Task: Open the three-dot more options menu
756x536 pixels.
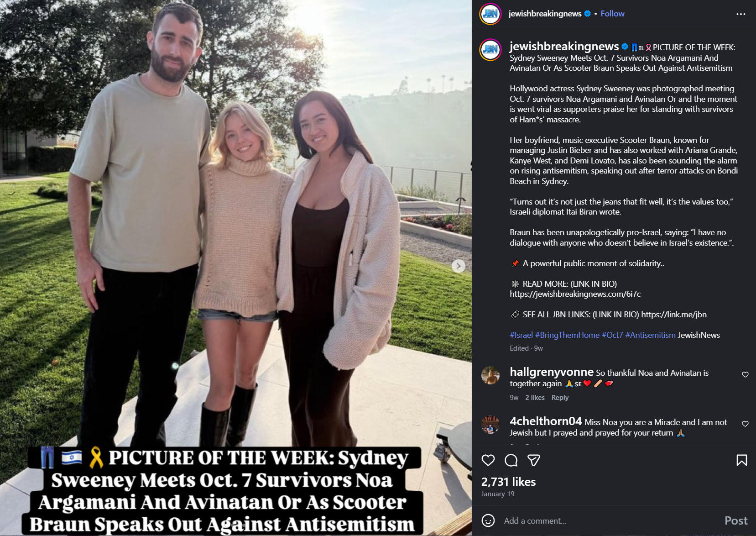Action: [741, 14]
